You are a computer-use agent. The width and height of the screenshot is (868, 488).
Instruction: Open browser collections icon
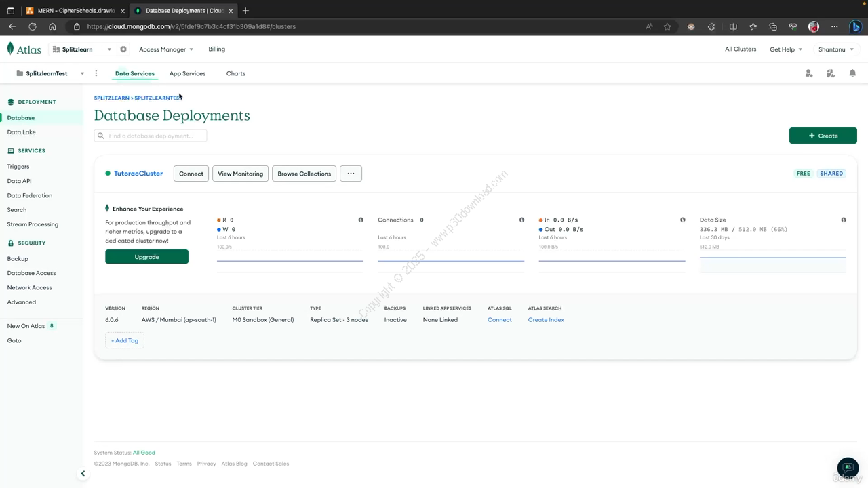point(773,26)
